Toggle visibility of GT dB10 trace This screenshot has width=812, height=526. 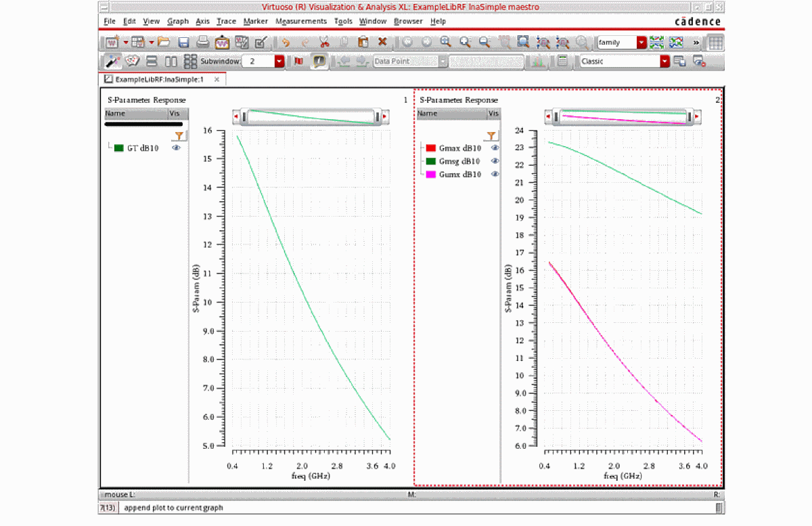176,148
